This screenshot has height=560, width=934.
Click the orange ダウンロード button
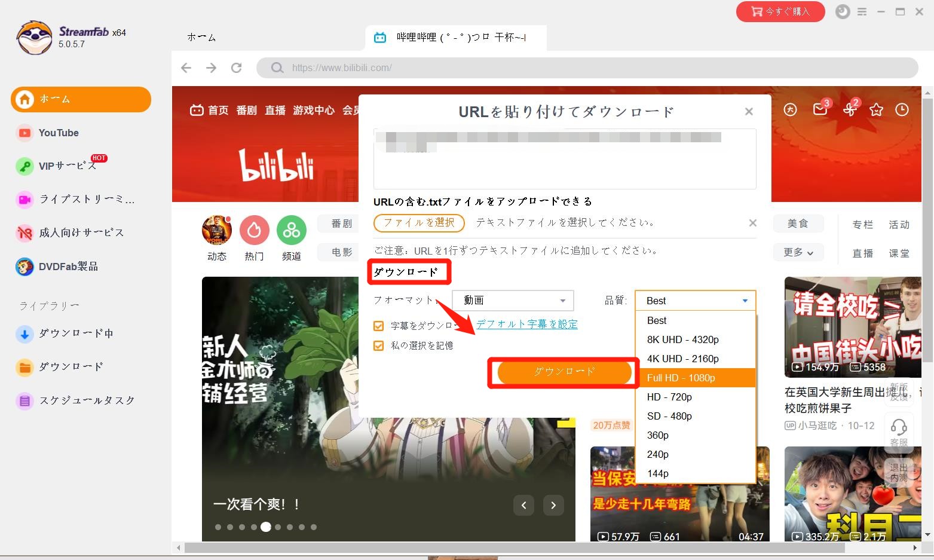(x=564, y=372)
